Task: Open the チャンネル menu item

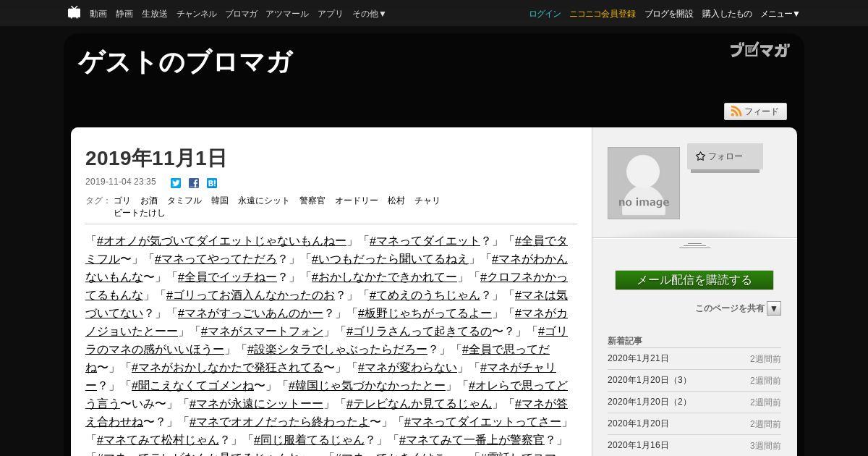Action: click(x=197, y=14)
